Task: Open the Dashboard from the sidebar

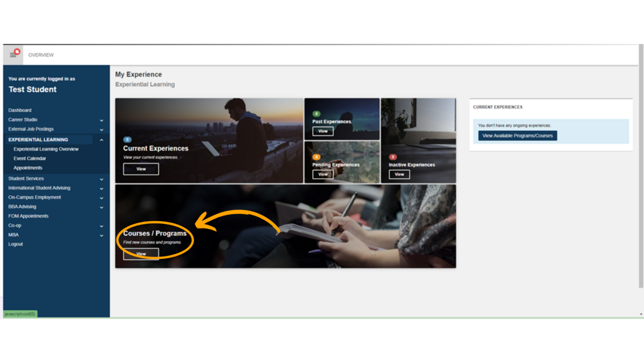Action: click(20, 110)
